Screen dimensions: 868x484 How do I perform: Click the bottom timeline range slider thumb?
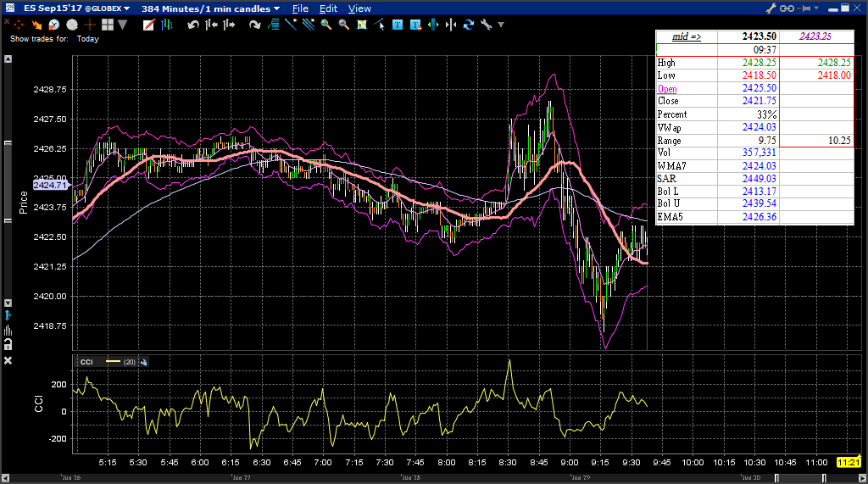800,478
